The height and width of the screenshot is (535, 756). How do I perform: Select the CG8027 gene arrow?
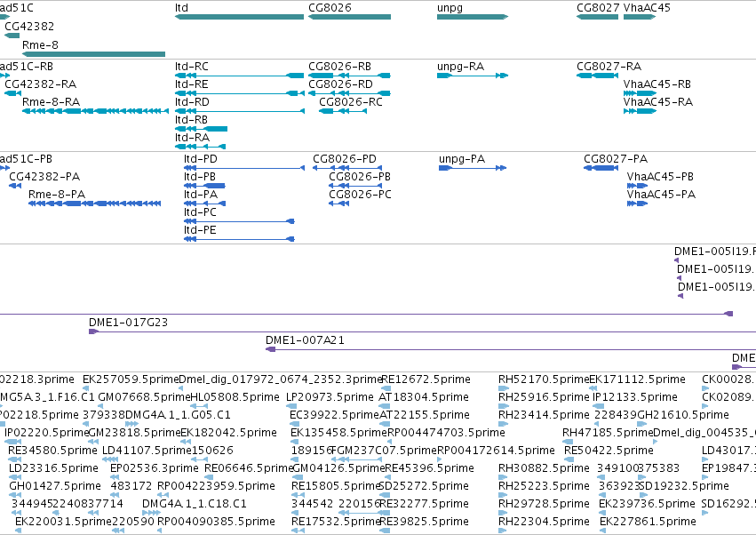coord(597,17)
